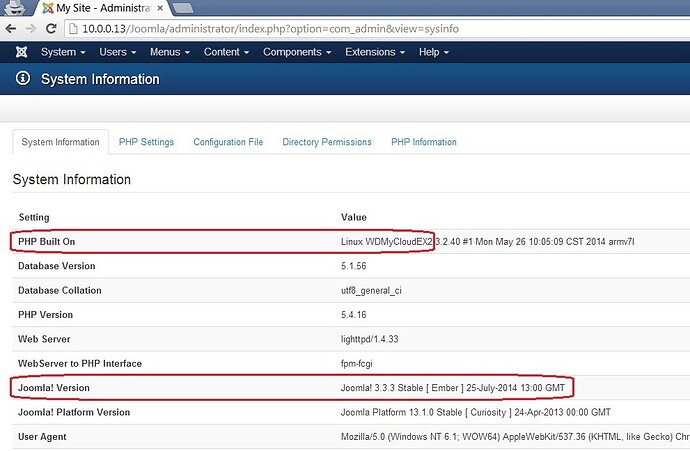Go back with the browser back arrow
The width and height of the screenshot is (690, 451).
11,29
